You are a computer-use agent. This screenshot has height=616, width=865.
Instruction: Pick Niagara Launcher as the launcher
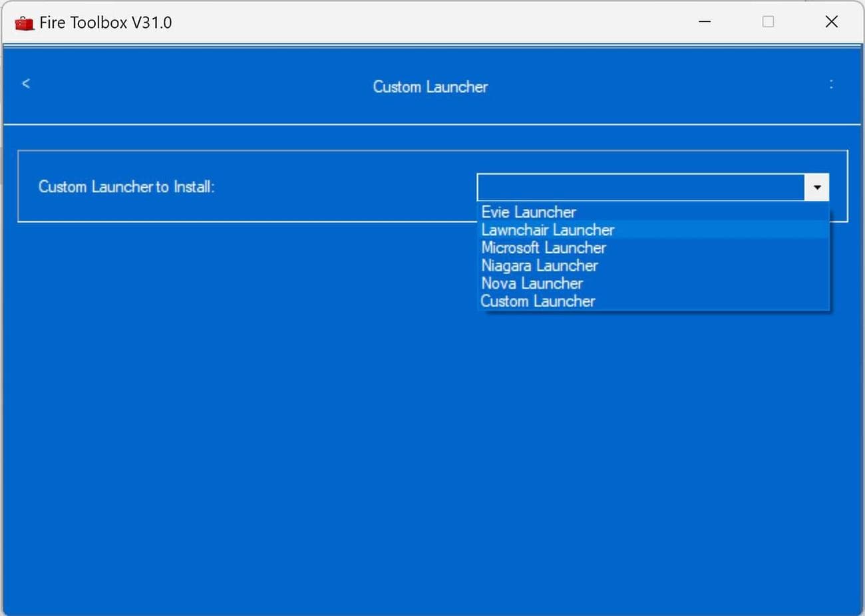pyautogui.click(x=539, y=265)
